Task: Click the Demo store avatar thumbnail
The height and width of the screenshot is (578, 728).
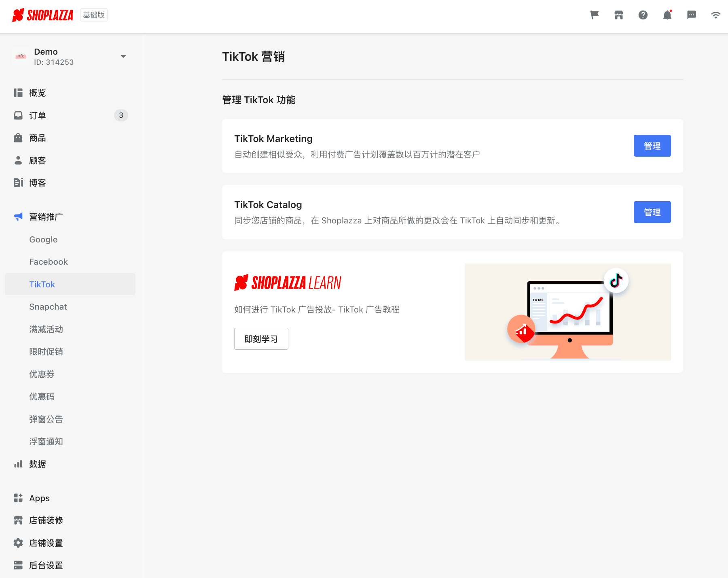Action: coord(21,57)
